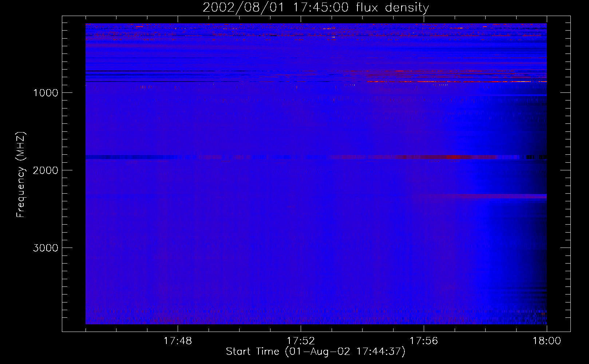Click the '1000' frequency tick label
The image size is (589, 364).
click(x=46, y=93)
